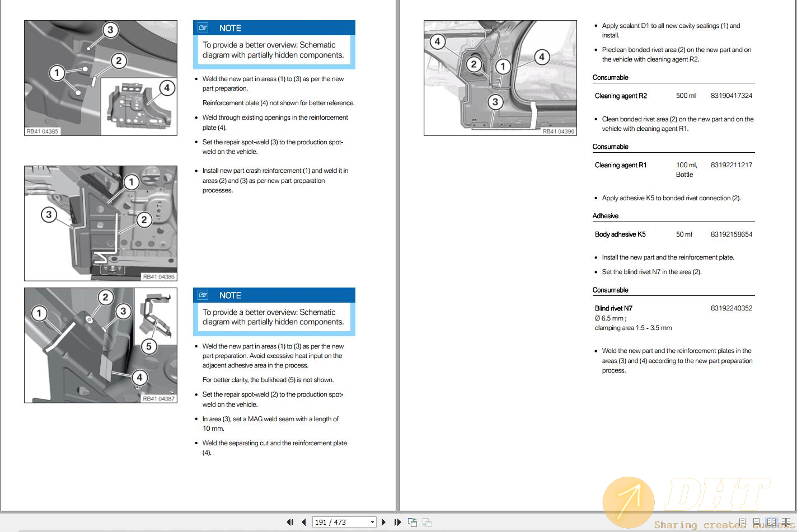The image size is (797, 532).
Task: Click 'Preclean bonded rivet area (2)' bullet
Action: (677, 54)
